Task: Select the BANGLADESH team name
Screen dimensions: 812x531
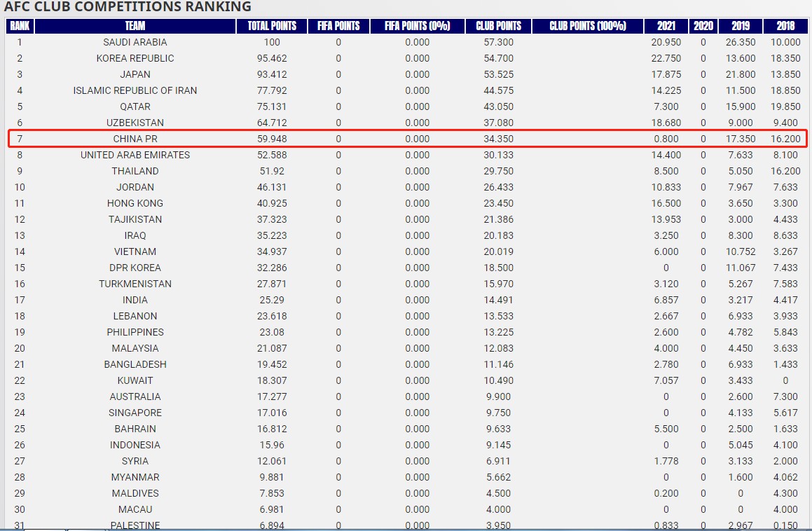Action: [135, 364]
